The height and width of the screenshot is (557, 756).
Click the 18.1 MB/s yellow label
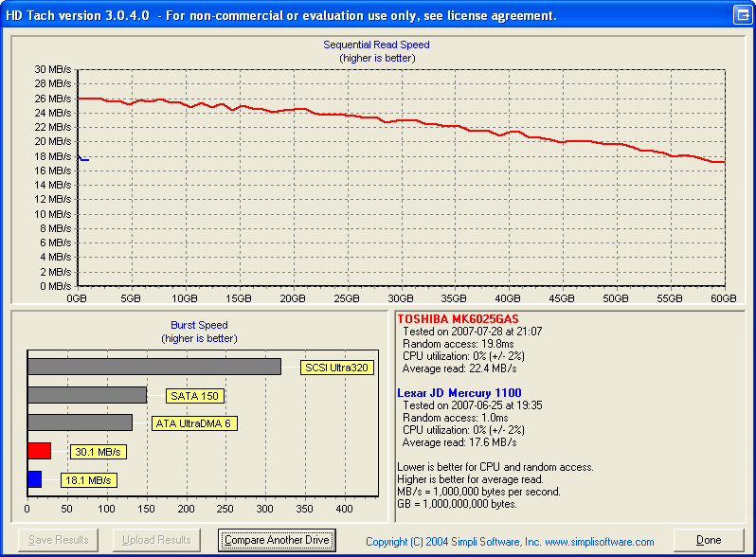89,480
